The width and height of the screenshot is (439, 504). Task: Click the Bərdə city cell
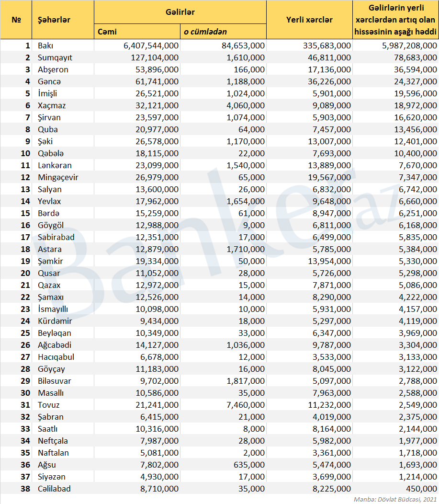(x=63, y=213)
